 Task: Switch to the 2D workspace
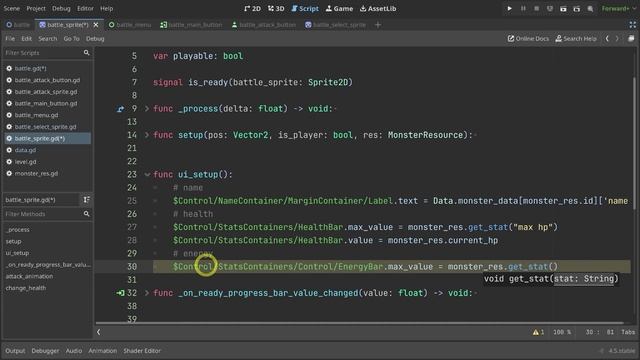click(x=252, y=8)
